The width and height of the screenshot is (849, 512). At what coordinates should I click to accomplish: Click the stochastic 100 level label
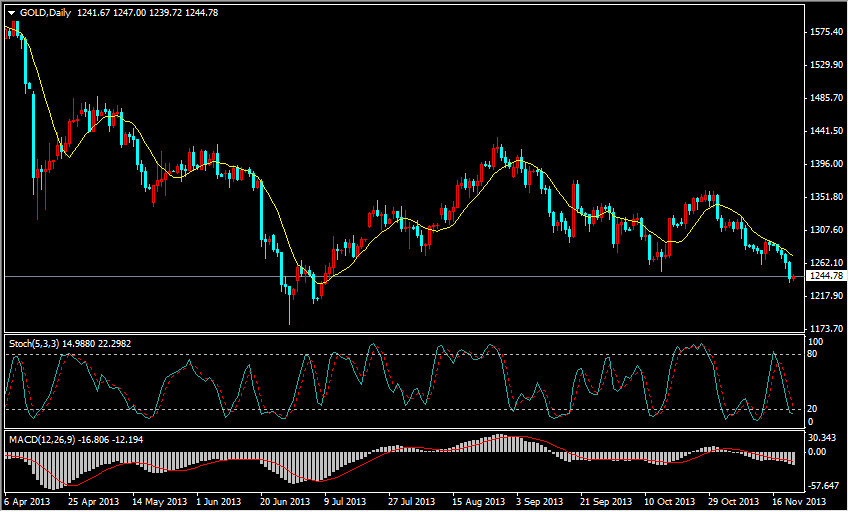[815, 342]
